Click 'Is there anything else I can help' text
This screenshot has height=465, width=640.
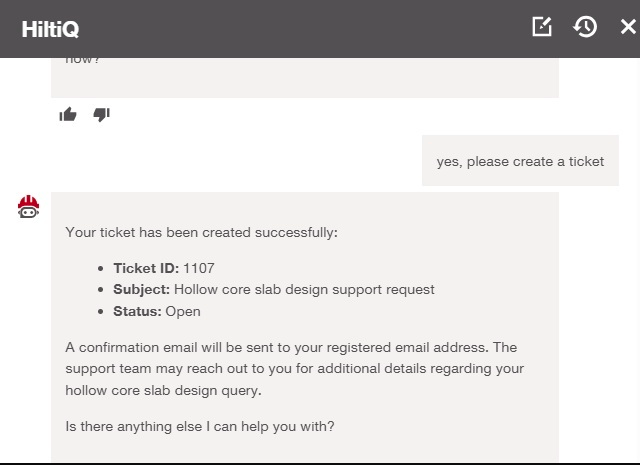coord(200,427)
